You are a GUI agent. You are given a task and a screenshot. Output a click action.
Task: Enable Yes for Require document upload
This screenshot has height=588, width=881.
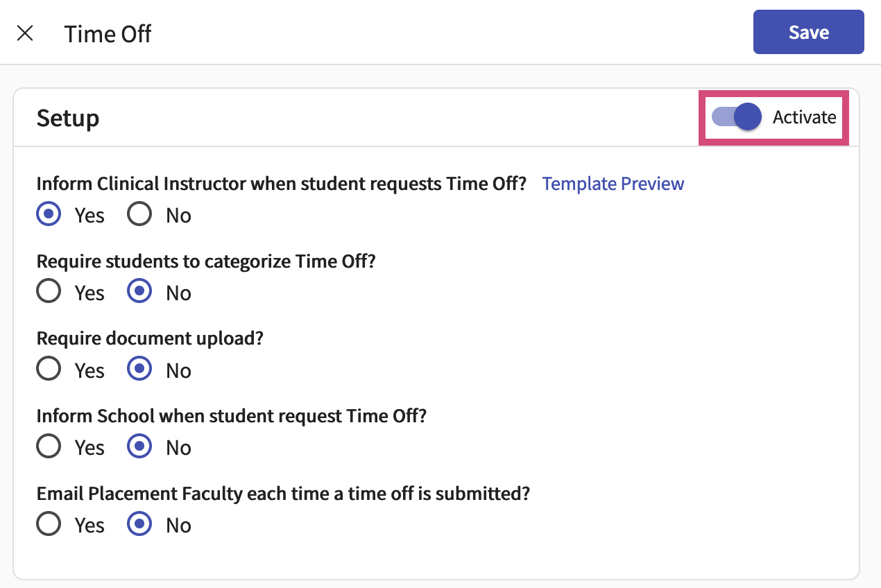point(49,370)
